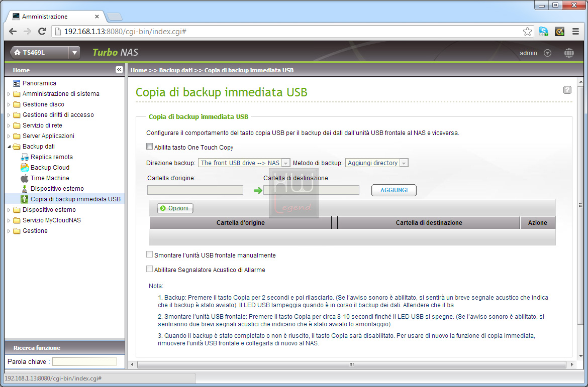Click the Backup Cloud icon

(x=25, y=168)
